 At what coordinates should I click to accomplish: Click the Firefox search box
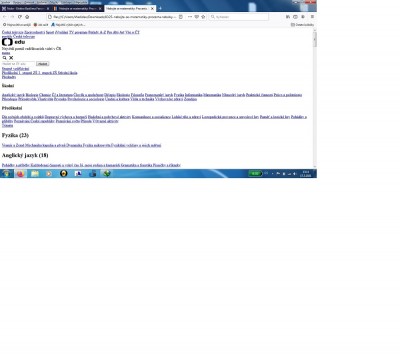click(239, 17)
